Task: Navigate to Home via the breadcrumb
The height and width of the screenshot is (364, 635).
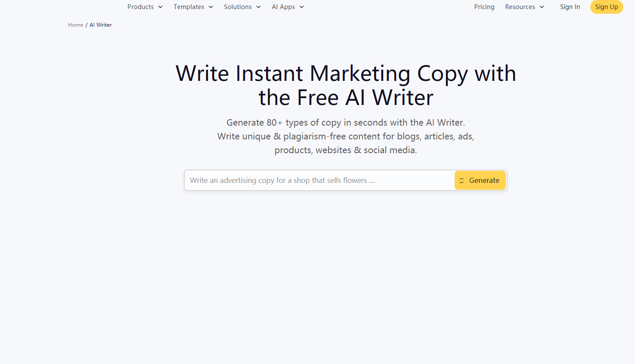Action: click(75, 25)
